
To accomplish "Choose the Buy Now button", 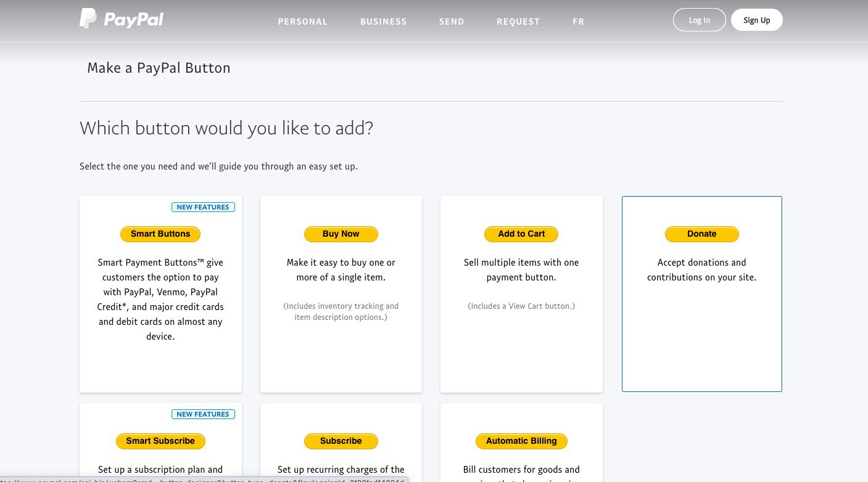I will click(x=341, y=234).
